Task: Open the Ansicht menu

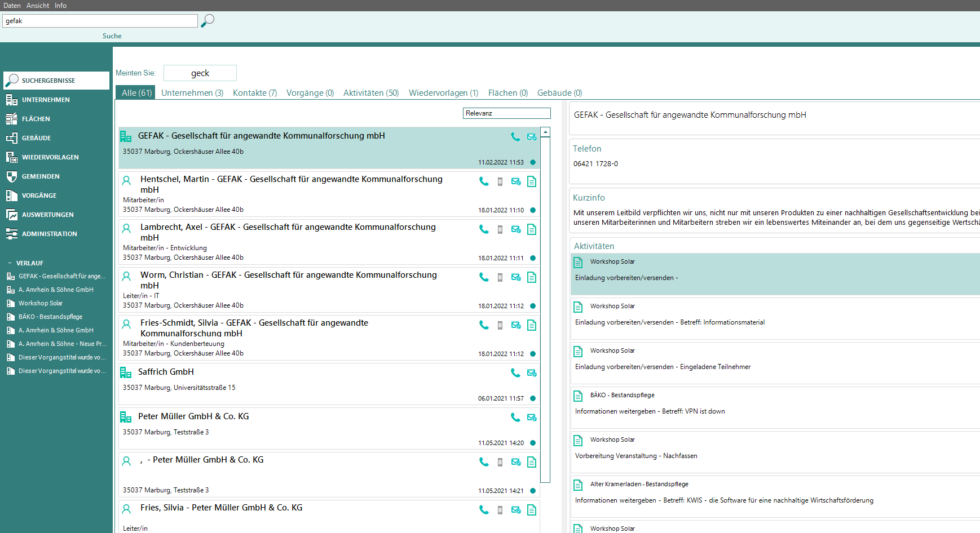Action: [38, 6]
